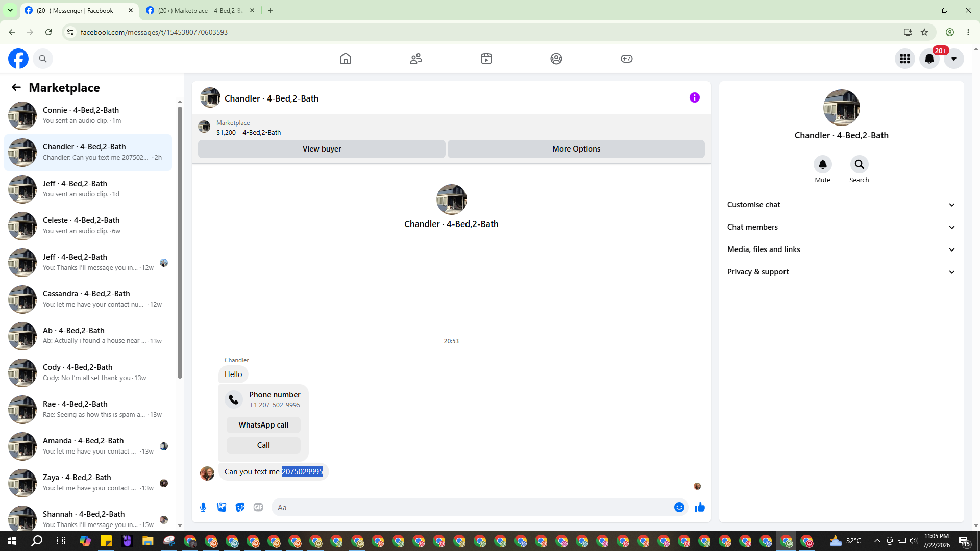Open the tab search dropdown
This screenshot has width=980, height=551.
pyautogui.click(x=10, y=10)
